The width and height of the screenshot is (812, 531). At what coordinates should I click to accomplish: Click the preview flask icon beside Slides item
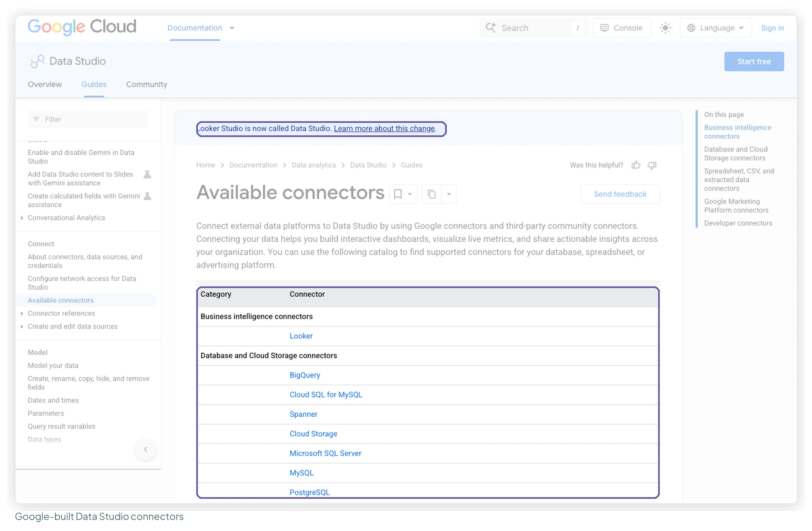(147, 174)
